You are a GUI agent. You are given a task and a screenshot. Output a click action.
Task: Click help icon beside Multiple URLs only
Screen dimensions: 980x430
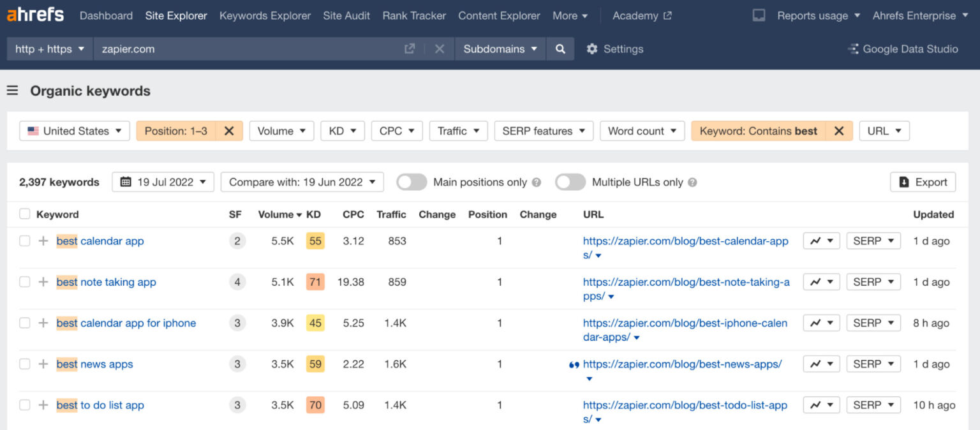(692, 182)
